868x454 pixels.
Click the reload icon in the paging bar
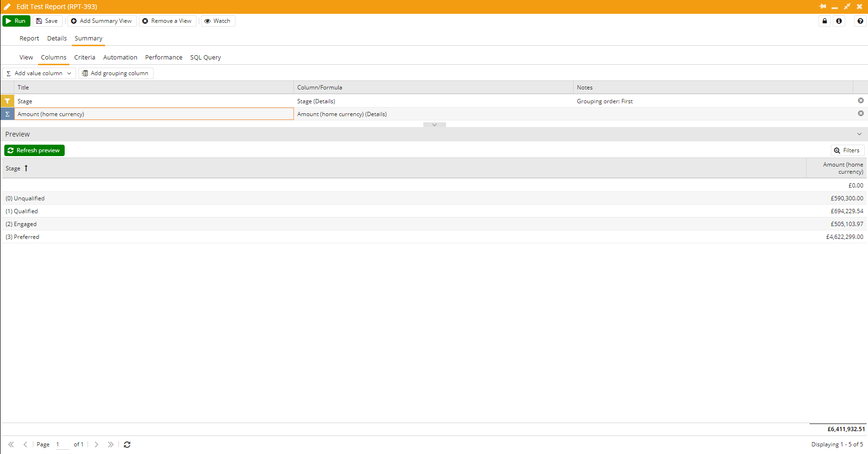tap(127, 444)
